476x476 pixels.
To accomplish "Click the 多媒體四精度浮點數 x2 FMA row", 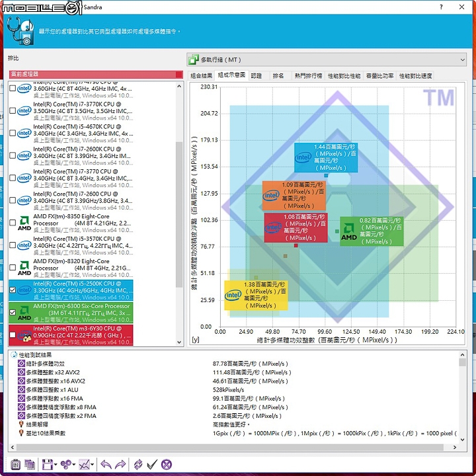I will 61,416.
